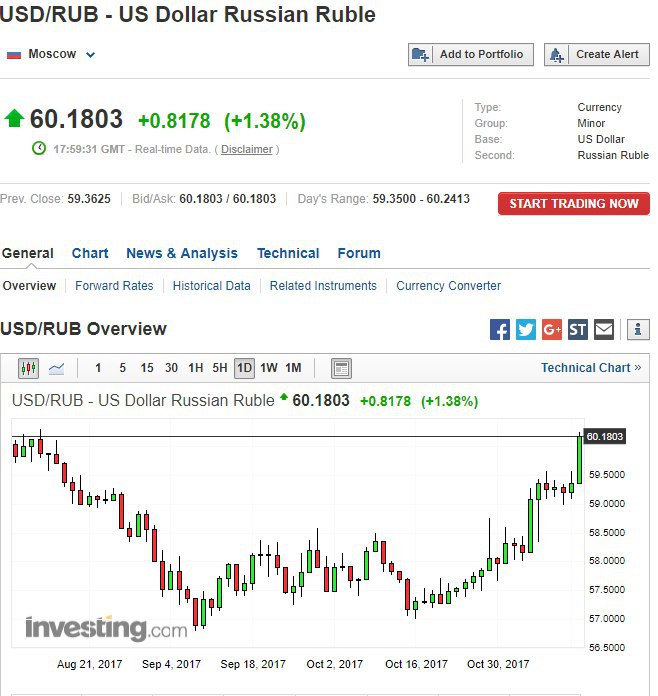Viewport: 658px width, 696px height.
Task: Click the Russian Ruble second-currency value
Action: (x=613, y=155)
